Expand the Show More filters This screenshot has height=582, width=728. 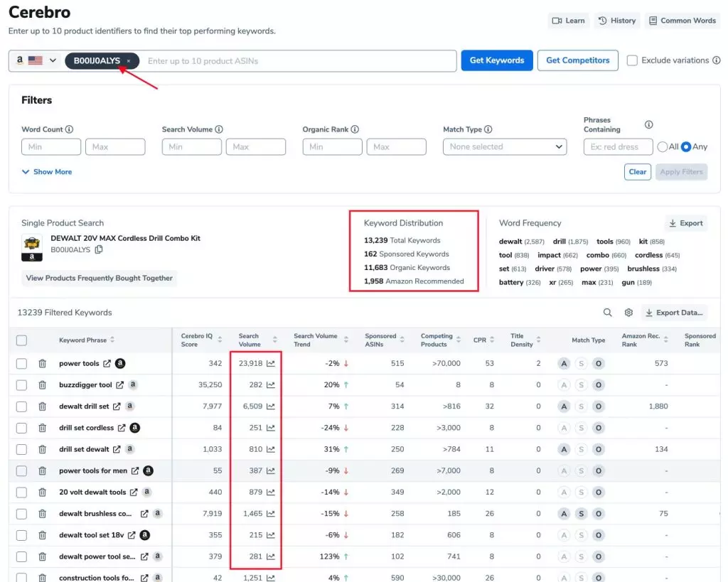tap(47, 172)
